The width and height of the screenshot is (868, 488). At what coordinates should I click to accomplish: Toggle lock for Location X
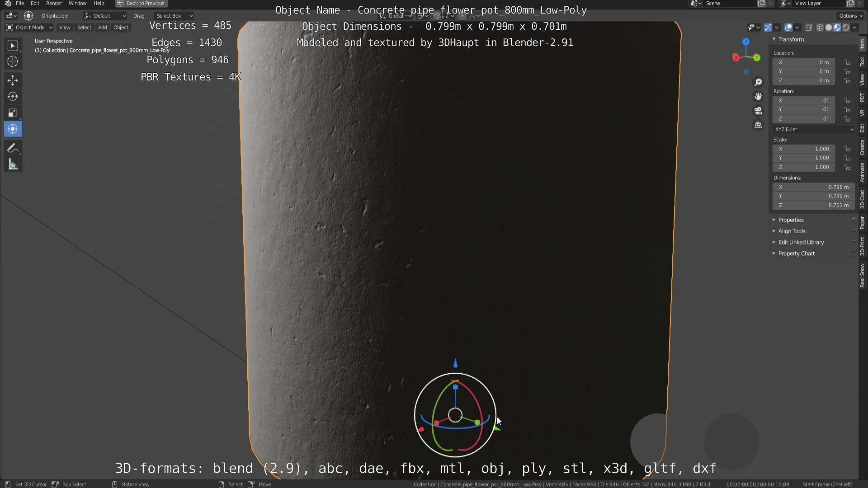[x=847, y=62]
